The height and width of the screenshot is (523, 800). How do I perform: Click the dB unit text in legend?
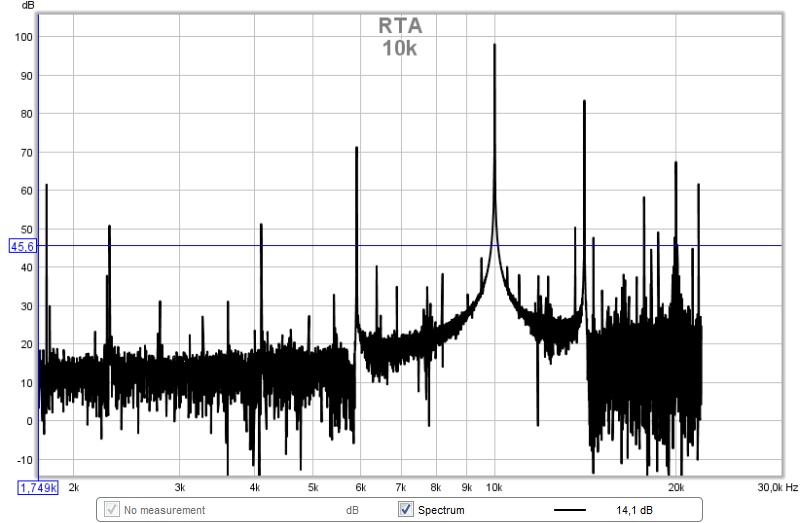pos(352,510)
